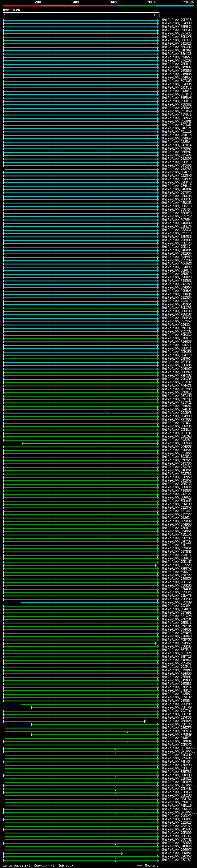Click the position 300 ruler mark
The width and height of the screenshot is (197, 868).
[155, 15]
